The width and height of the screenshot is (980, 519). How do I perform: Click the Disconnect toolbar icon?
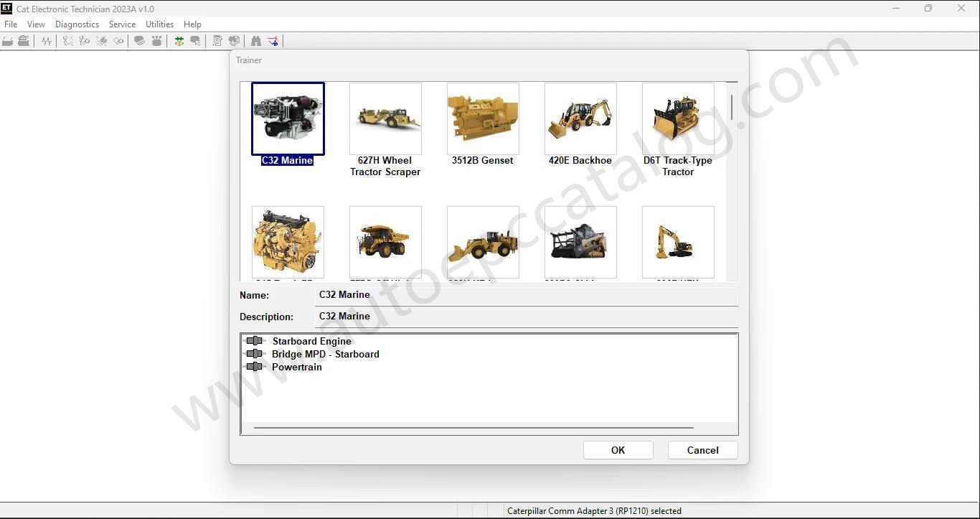[24, 41]
